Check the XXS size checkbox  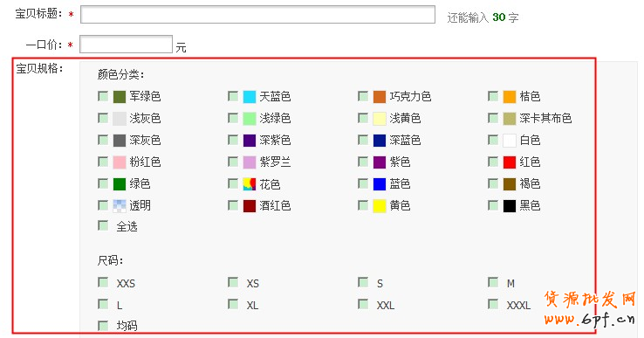tap(103, 282)
